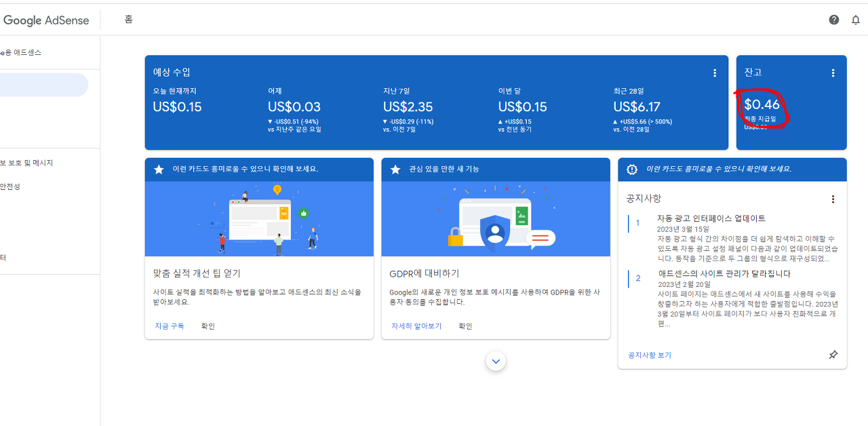The height and width of the screenshot is (426, 868).
Task: Click the 2023년 3월 15일 announcement date
Action: click(683, 229)
